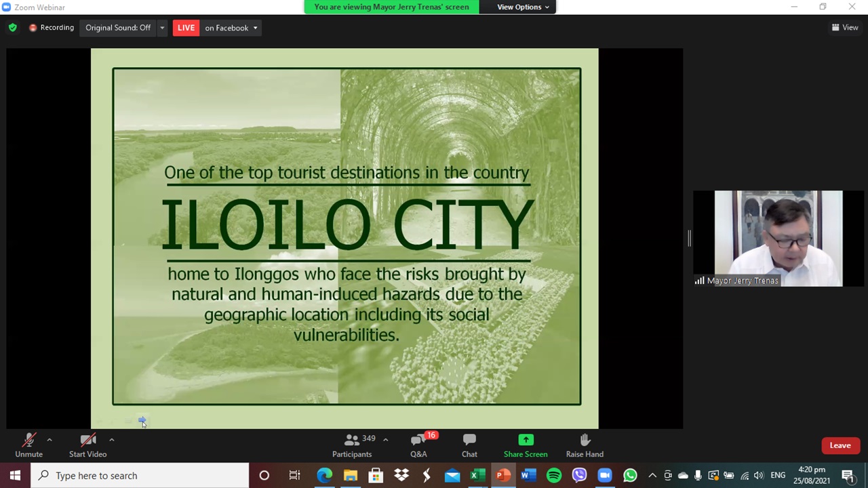Image resolution: width=868 pixels, height=488 pixels.
Task: Open the Chat panel
Action: click(469, 445)
